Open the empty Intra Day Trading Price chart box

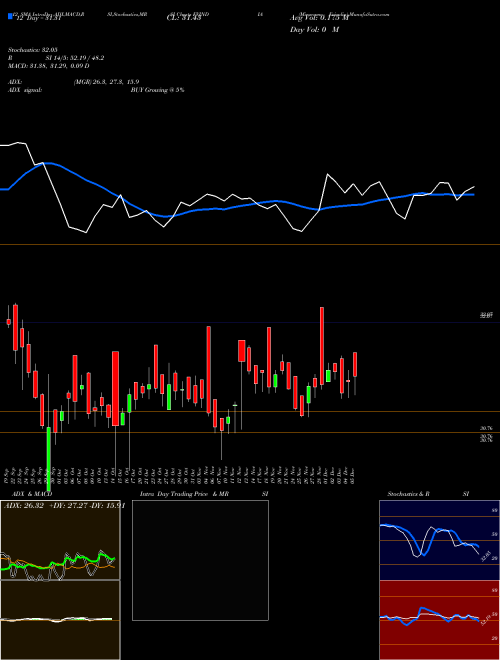click(200, 560)
